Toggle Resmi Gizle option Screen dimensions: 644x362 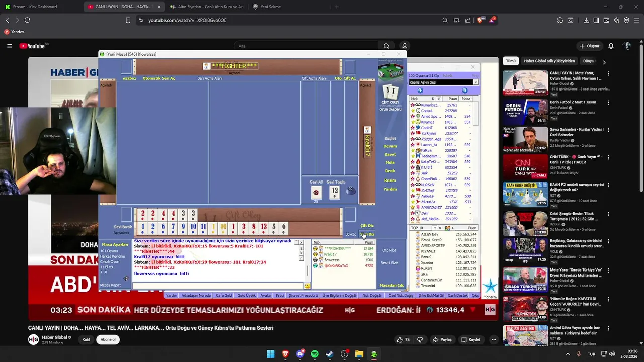[389, 262]
